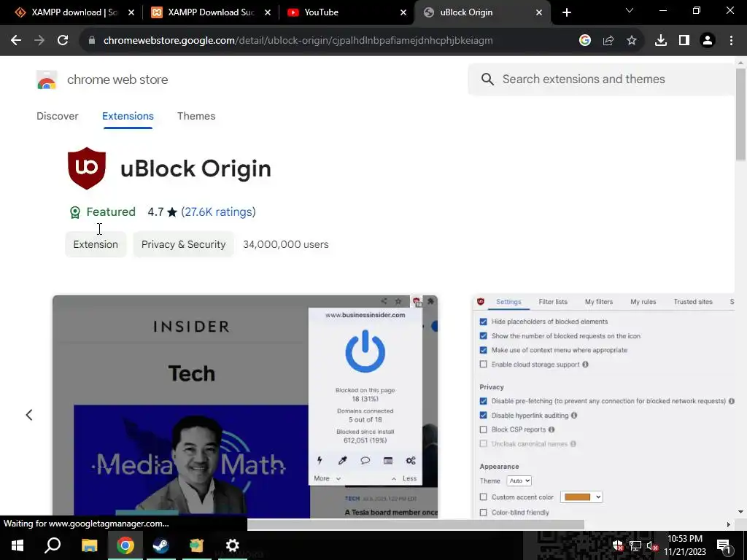Switch to the Extensions tab
747x560 pixels.
click(128, 116)
